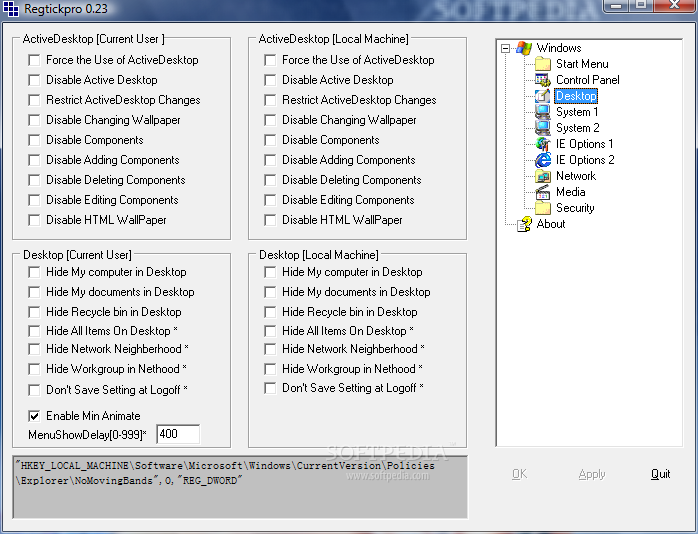Screen dimensions: 698x534
Task: Select System 2 tree entry
Action: (x=577, y=128)
